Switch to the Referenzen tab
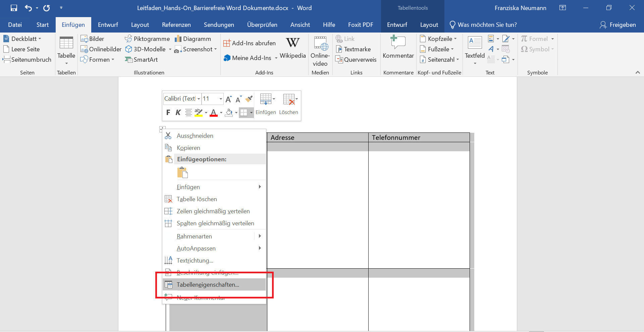 coord(176,25)
